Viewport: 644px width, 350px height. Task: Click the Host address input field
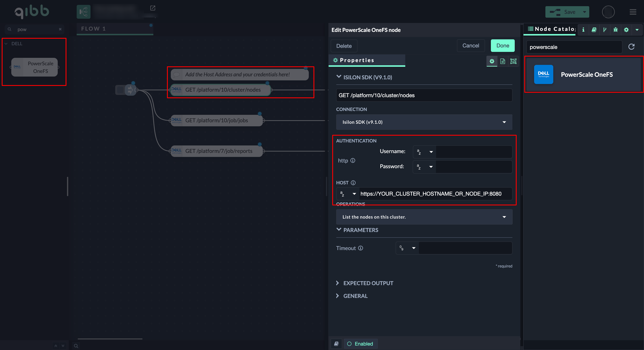tap(435, 194)
